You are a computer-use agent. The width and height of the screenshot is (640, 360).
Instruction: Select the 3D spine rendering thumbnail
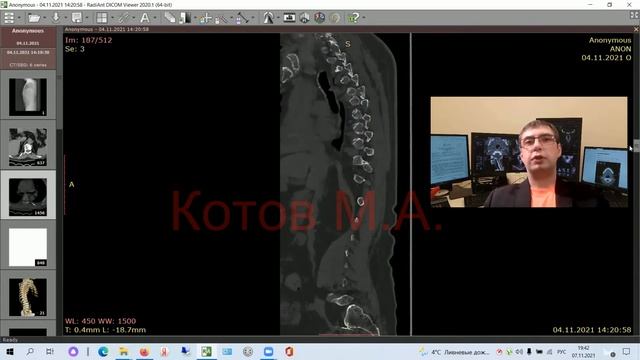coord(28,298)
